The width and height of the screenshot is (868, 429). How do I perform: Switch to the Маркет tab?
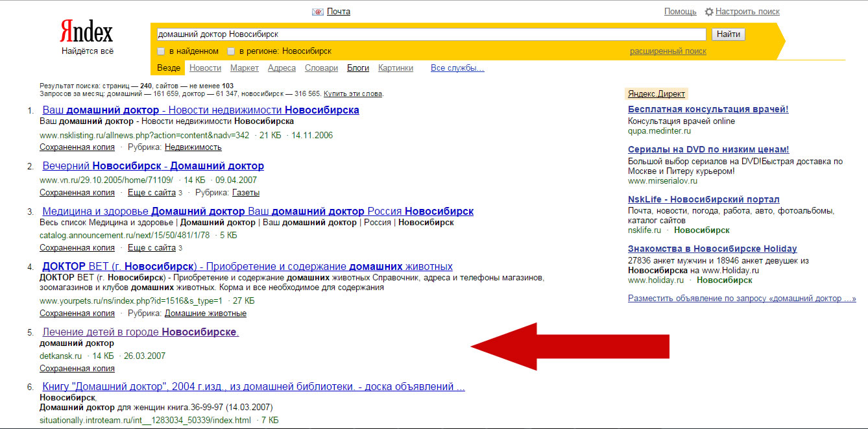coord(245,68)
